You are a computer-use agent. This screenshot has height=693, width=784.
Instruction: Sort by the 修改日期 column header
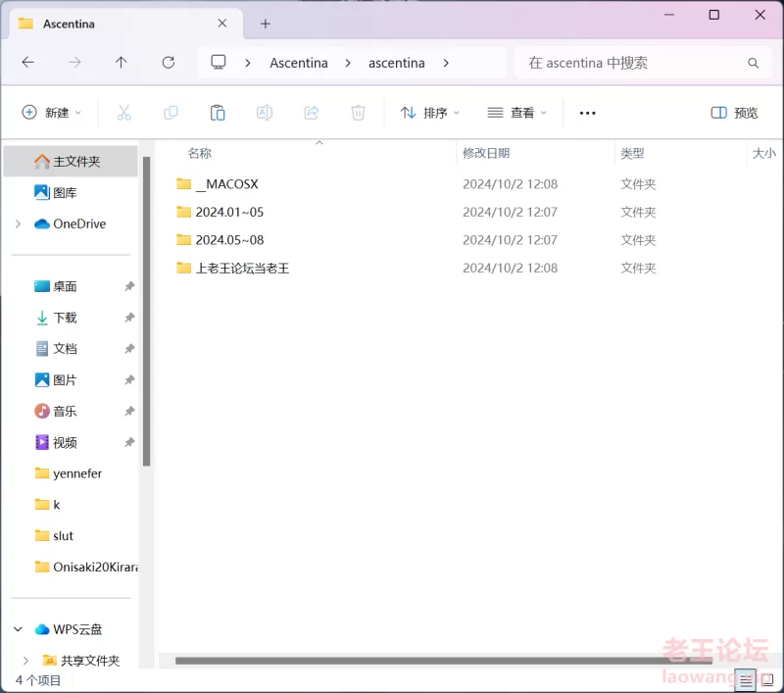pos(486,153)
